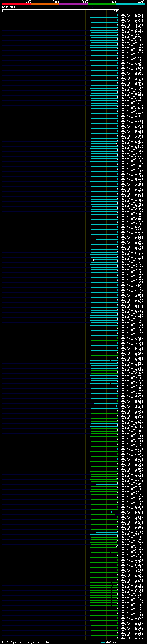Select the UniRef100_Q9LKY8 label
Viewport: 147px width, 644px height.
[132, 20]
